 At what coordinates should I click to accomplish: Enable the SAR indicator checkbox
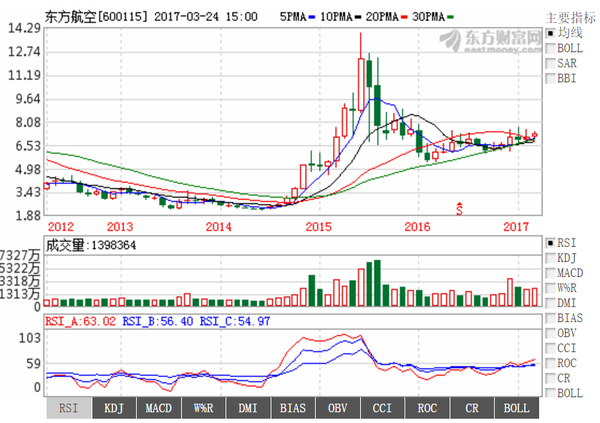point(550,63)
